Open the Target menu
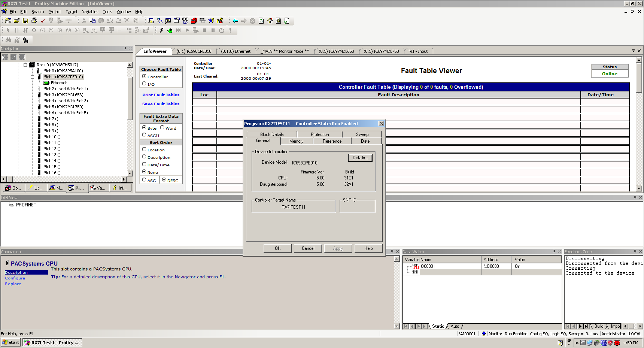The width and height of the screenshot is (644, 348). pyautogui.click(x=72, y=12)
